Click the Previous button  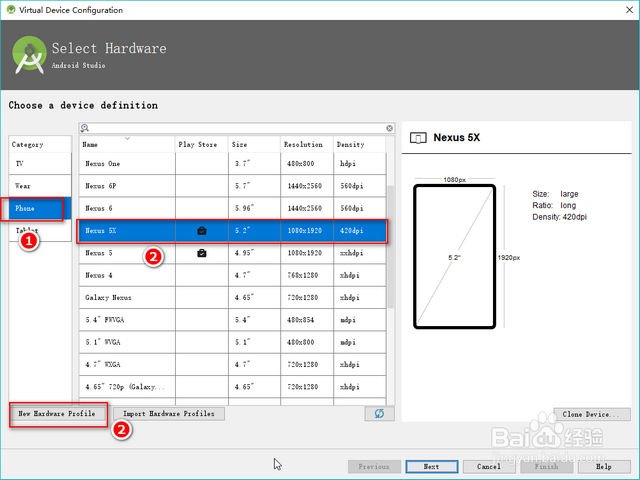pos(374,467)
